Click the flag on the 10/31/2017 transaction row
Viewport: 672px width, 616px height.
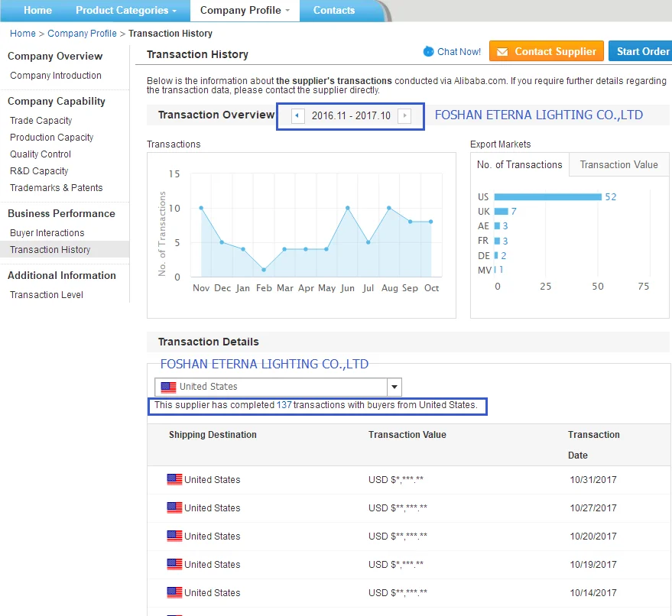coord(174,480)
